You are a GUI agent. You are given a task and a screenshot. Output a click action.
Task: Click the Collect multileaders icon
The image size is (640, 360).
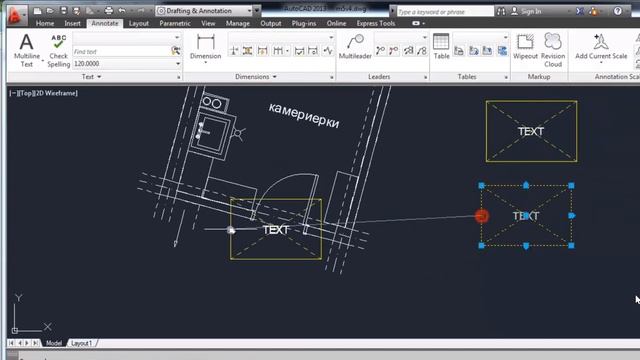[x=422, y=51]
